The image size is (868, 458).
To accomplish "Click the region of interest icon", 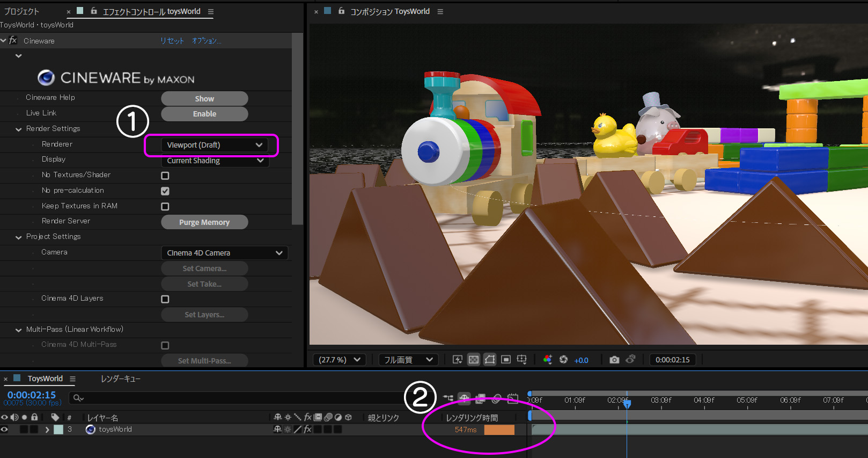I will tap(506, 360).
